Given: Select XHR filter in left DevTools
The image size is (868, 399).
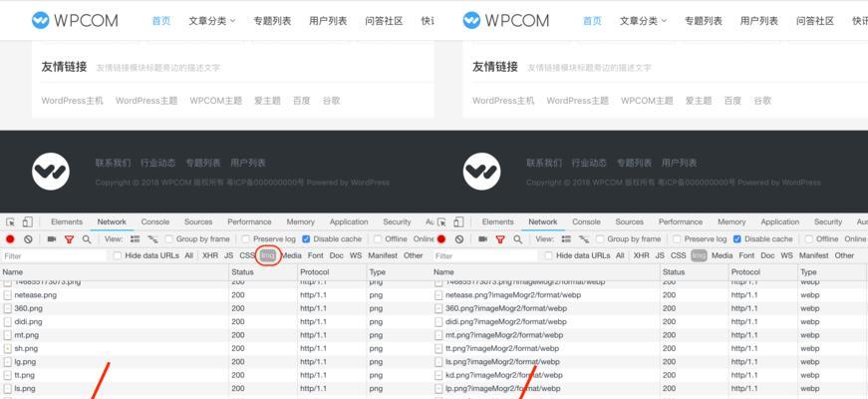Looking at the screenshot, I should pyautogui.click(x=210, y=255).
